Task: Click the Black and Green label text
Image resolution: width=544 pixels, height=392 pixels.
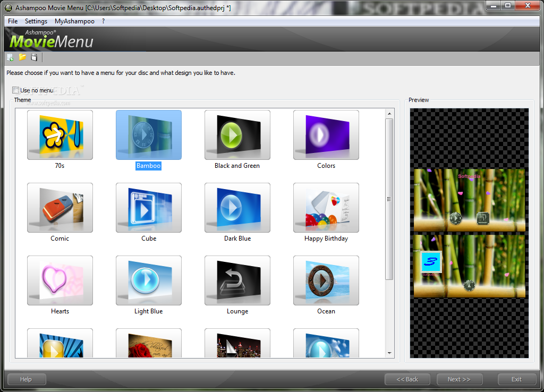Action: pyautogui.click(x=237, y=166)
